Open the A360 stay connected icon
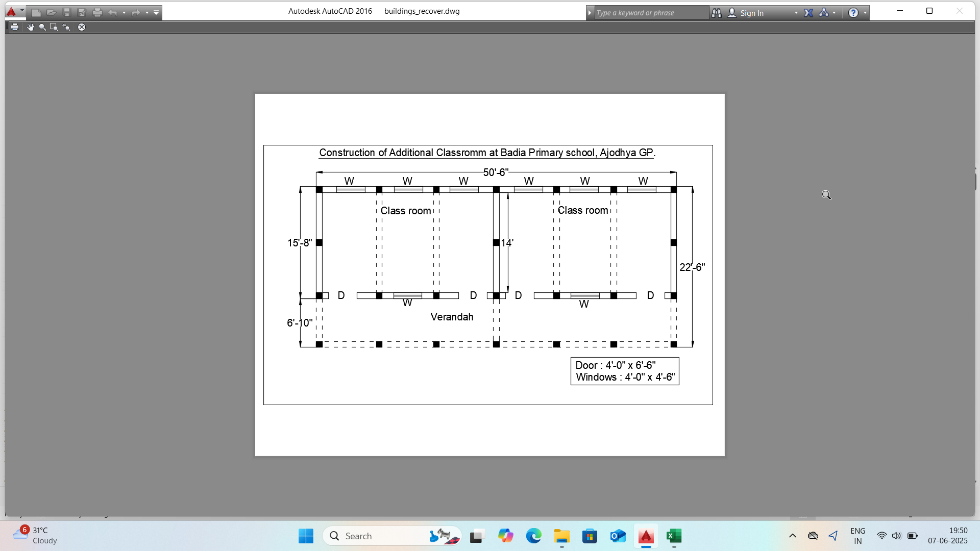This screenshot has width=980, height=551. tap(823, 13)
